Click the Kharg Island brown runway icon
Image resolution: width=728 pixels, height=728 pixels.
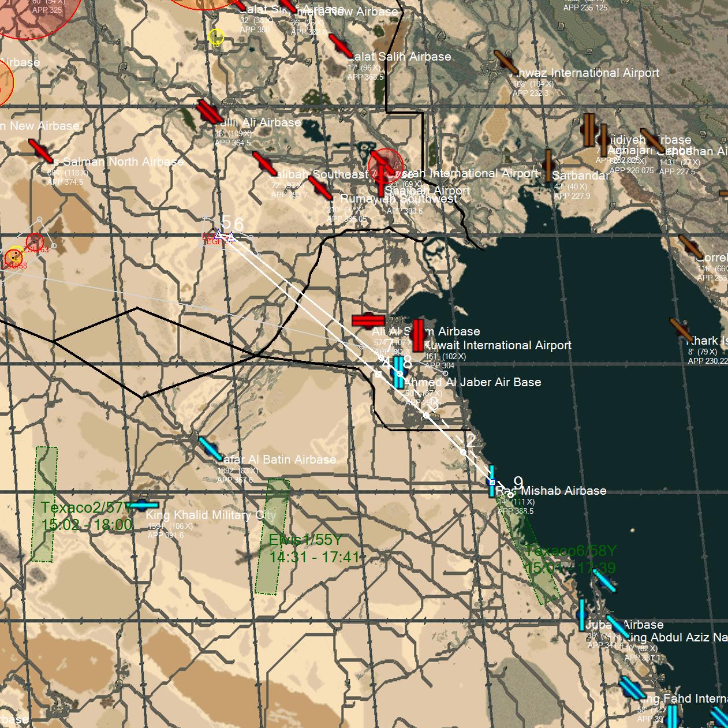681,330
